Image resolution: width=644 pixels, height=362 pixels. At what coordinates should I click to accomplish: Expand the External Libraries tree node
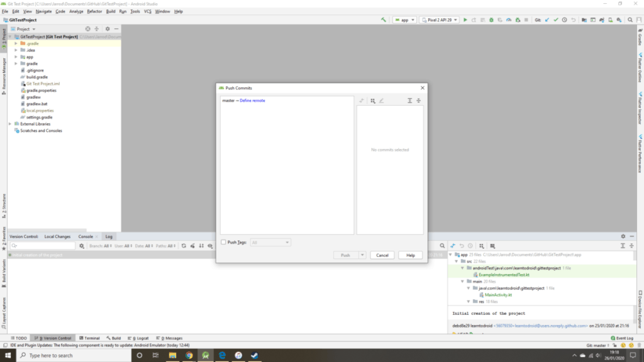11,124
